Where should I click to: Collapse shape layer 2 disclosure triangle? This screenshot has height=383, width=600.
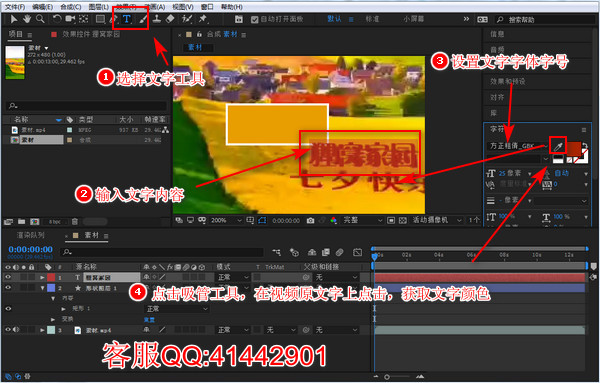[42, 288]
